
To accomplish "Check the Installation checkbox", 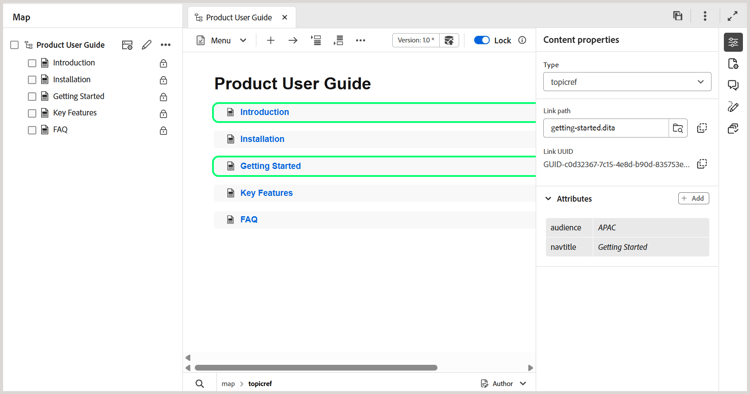I will tap(32, 80).
